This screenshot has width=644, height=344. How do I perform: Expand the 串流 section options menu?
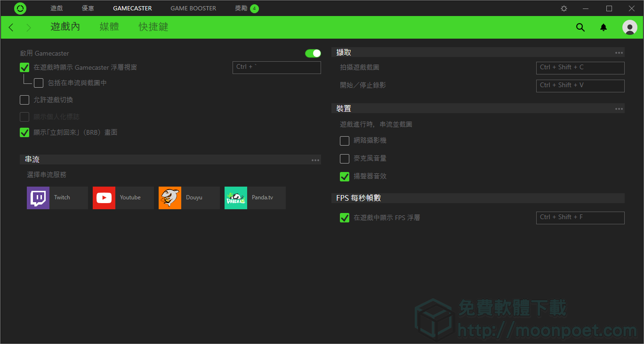[315, 160]
